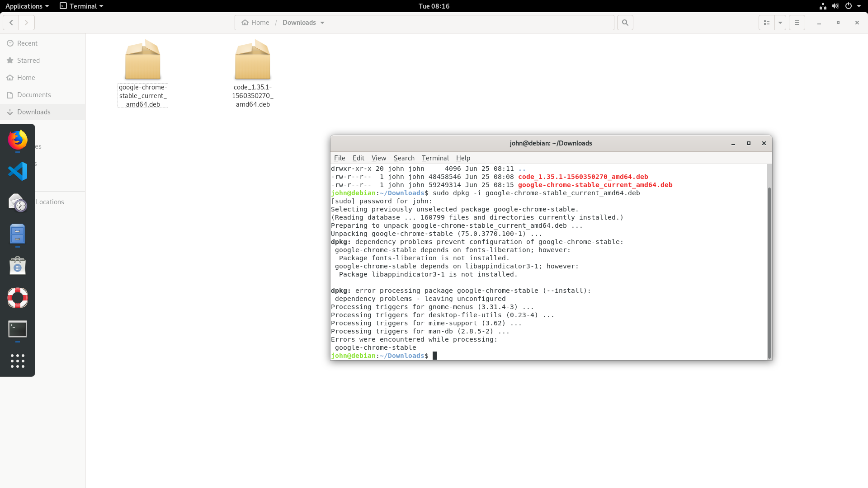The height and width of the screenshot is (488, 868).
Task: Open terminal View menu
Action: (379, 158)
